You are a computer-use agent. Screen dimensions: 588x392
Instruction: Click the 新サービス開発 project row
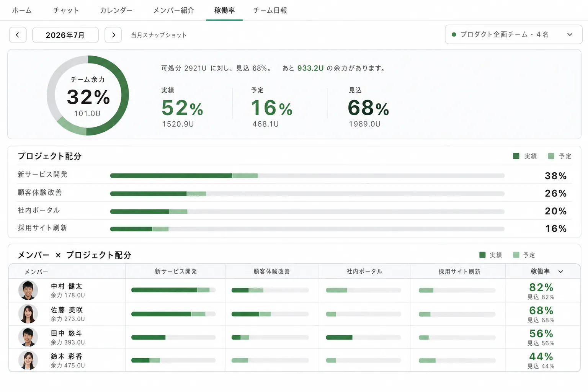294,175
